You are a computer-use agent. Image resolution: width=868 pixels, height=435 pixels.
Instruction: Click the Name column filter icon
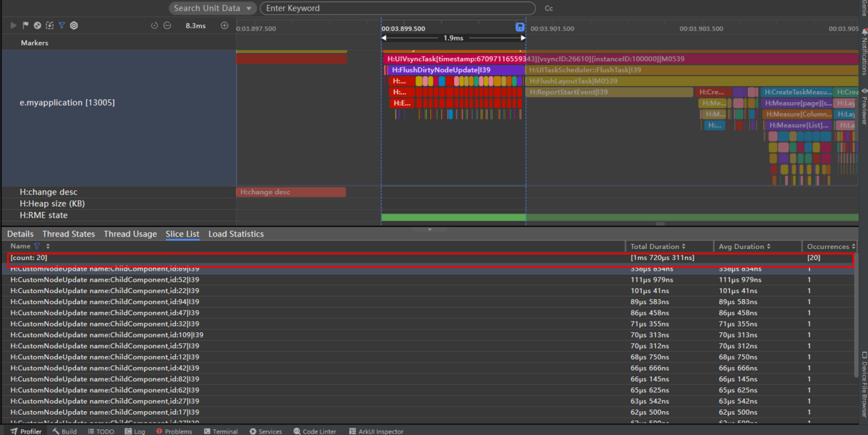click(37, 247)
